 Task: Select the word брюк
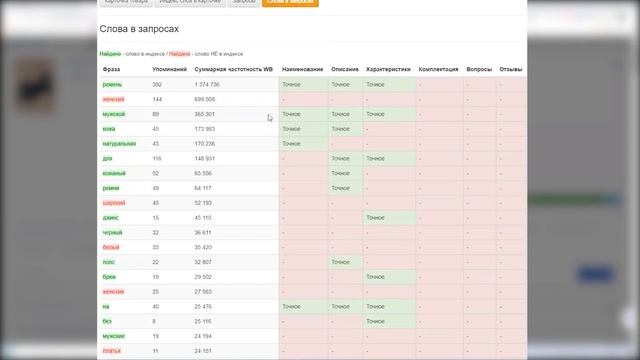(109, 277)
